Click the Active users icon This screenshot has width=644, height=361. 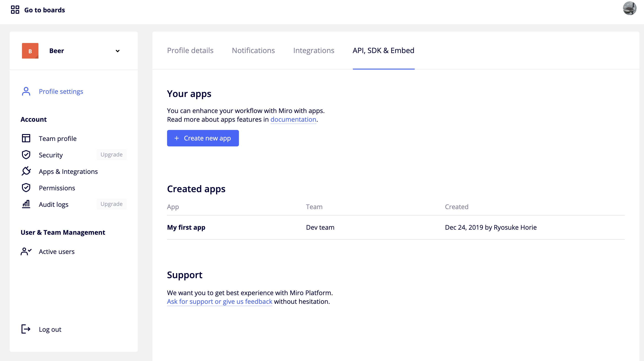tap(26, 251)
